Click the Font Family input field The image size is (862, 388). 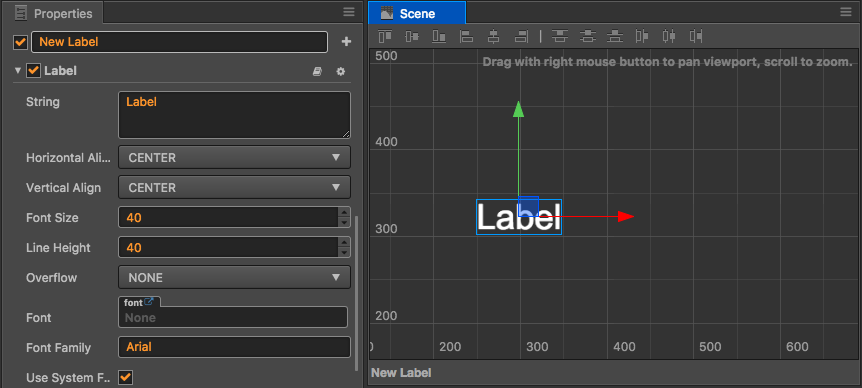[234, 347]
